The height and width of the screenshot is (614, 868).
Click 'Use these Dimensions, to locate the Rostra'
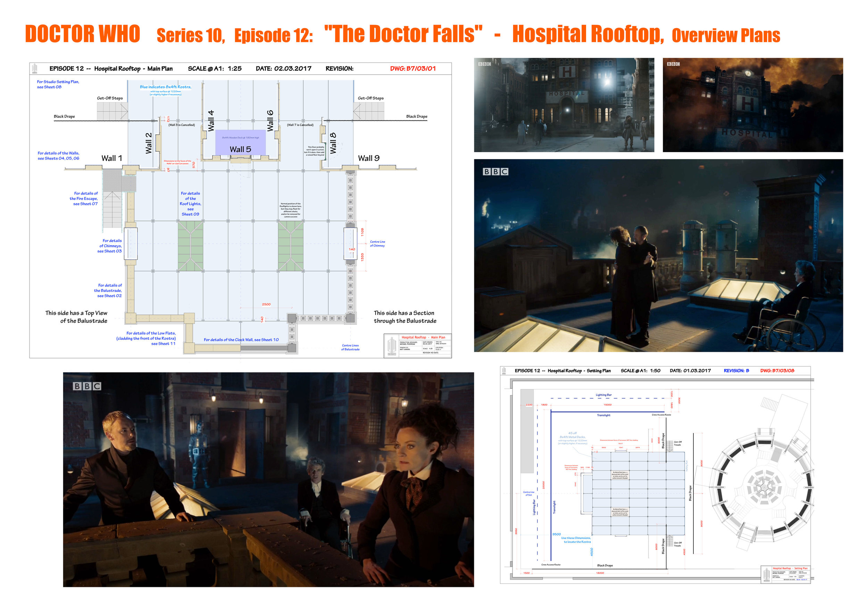click(576, 540)
